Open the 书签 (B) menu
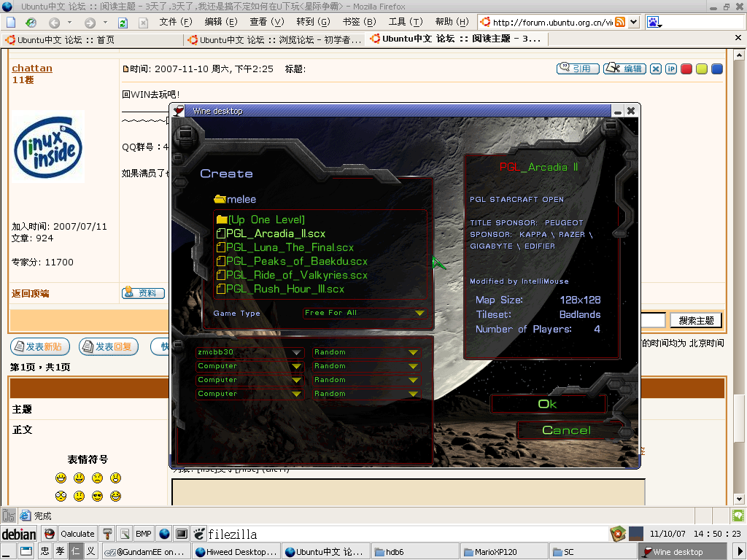The width and height of the screenshot is (747, 560). click(359, 22)
